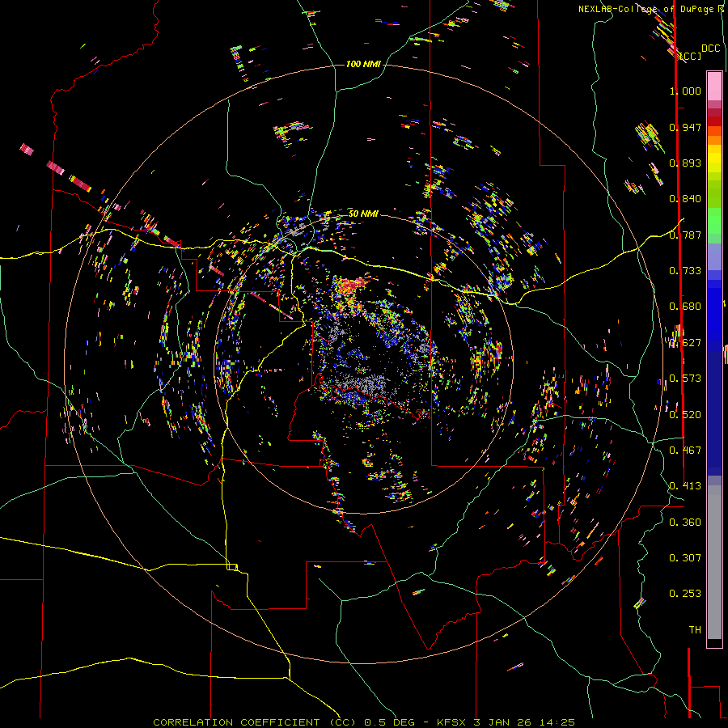The width and height of the screenshot is (728, 728).
Task: Click the "TH" threshold label in legend
Action: (695, 630)
